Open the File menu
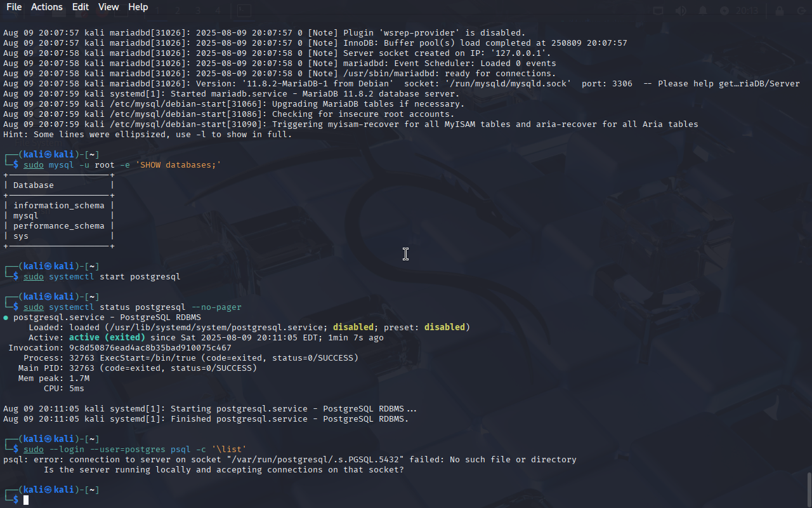 pos(13,7)
